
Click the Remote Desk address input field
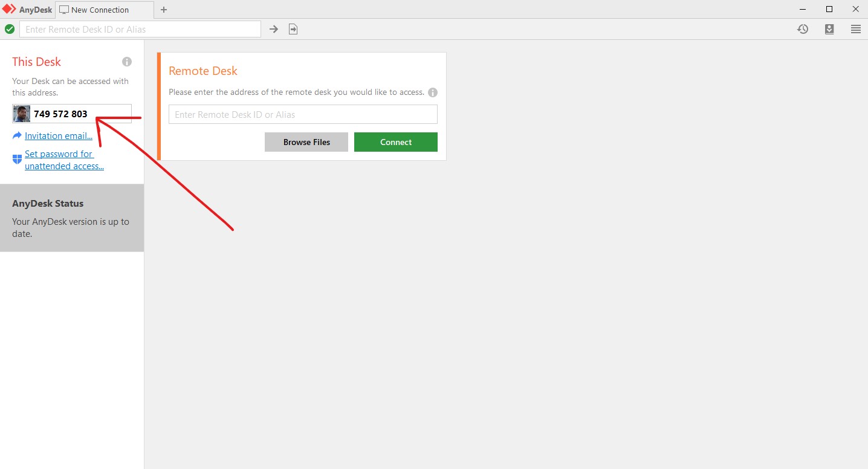302,114
